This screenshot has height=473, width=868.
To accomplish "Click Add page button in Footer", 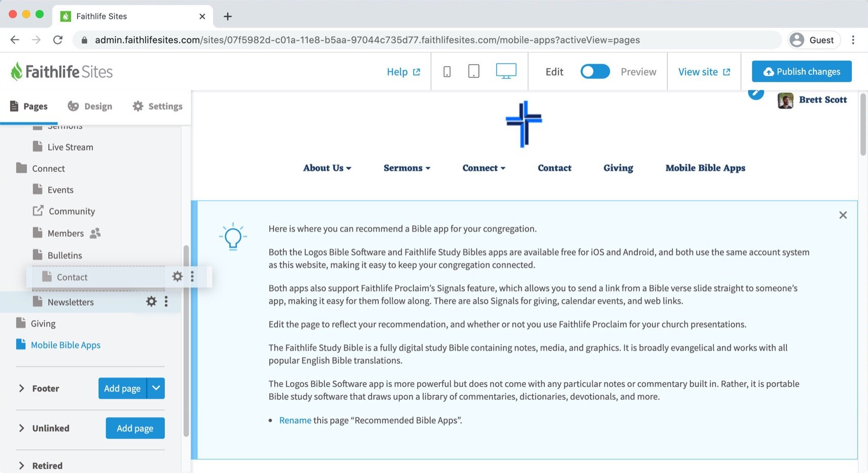I will pos(123,388).
